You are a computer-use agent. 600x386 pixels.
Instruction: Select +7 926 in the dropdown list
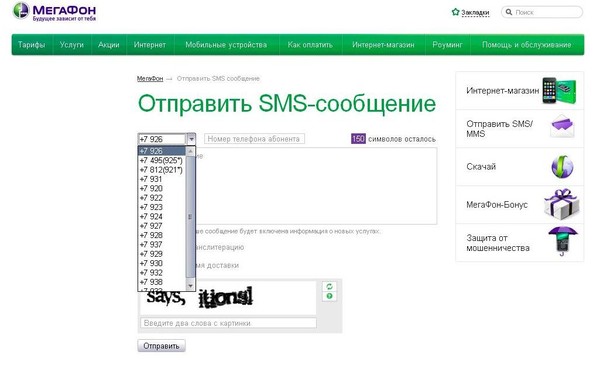click(x=162, y=151)
